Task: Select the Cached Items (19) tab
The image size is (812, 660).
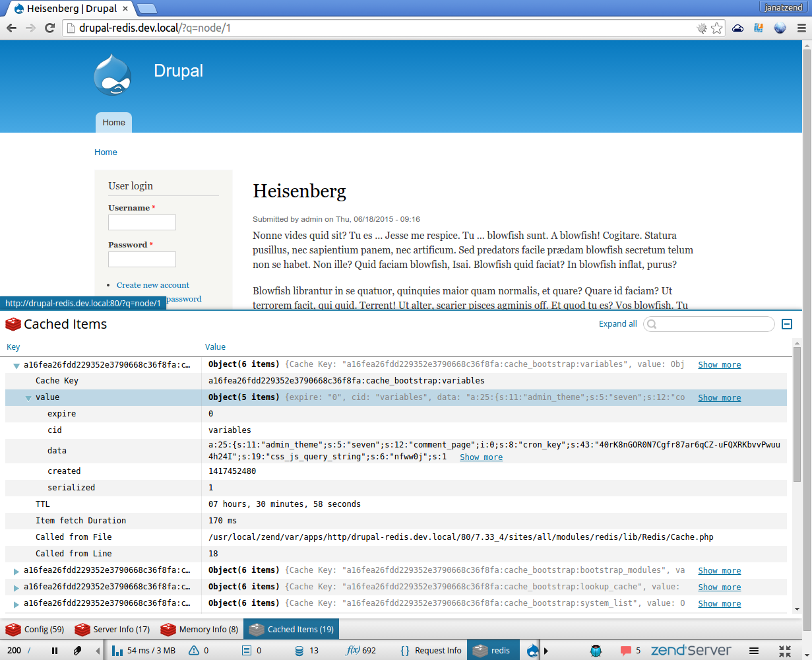Action: tap(292, 630)
